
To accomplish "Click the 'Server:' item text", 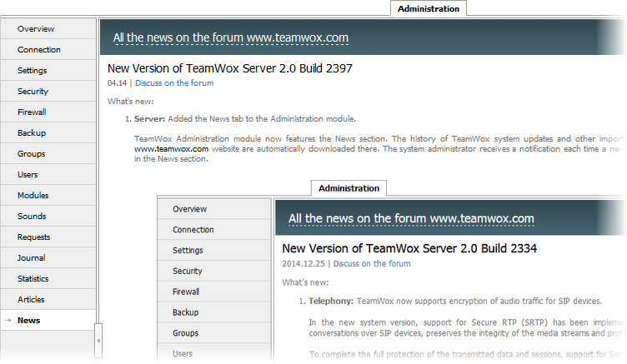I will click(149, 118).
